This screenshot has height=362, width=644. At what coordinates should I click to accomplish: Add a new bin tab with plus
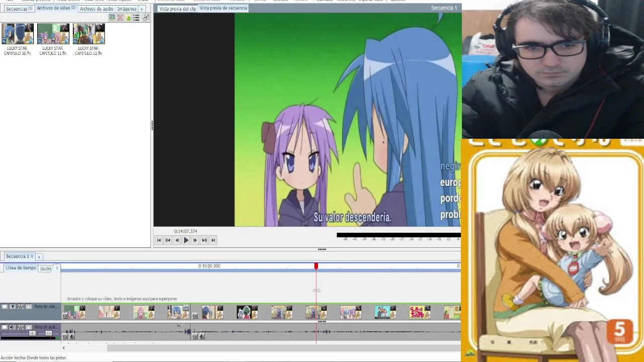pos(141,9)
